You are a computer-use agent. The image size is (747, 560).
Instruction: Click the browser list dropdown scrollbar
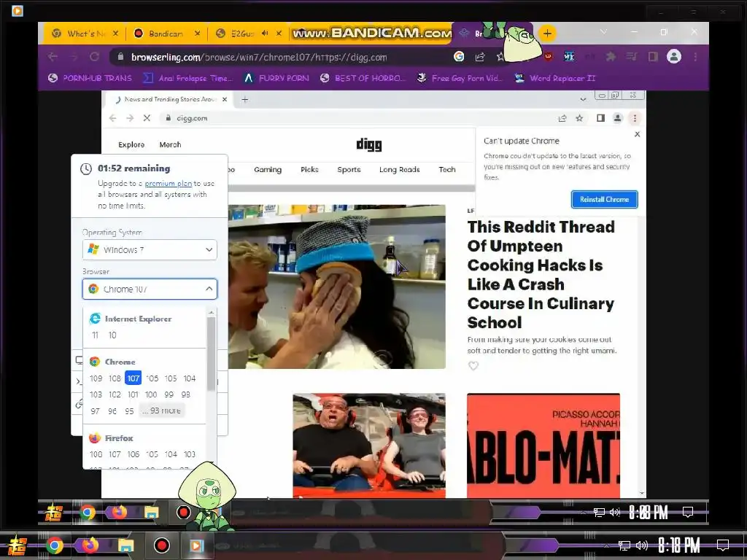211,354
